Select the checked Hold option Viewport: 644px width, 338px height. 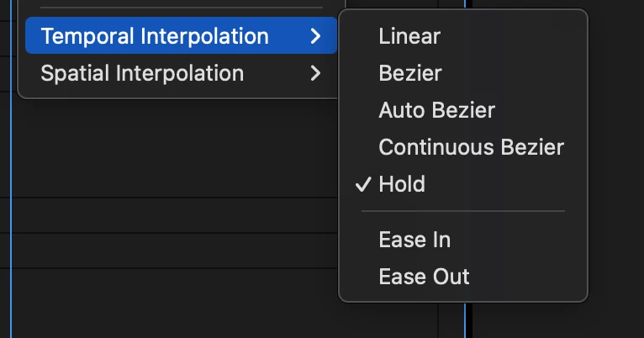(x=402, y=184)
